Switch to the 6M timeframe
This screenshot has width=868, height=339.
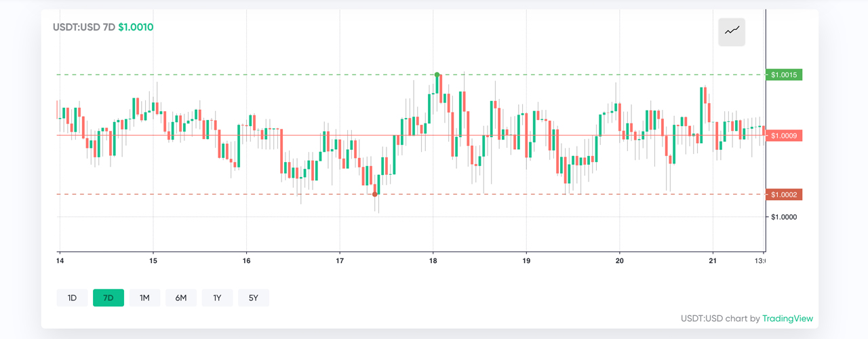tap(181, 298)
